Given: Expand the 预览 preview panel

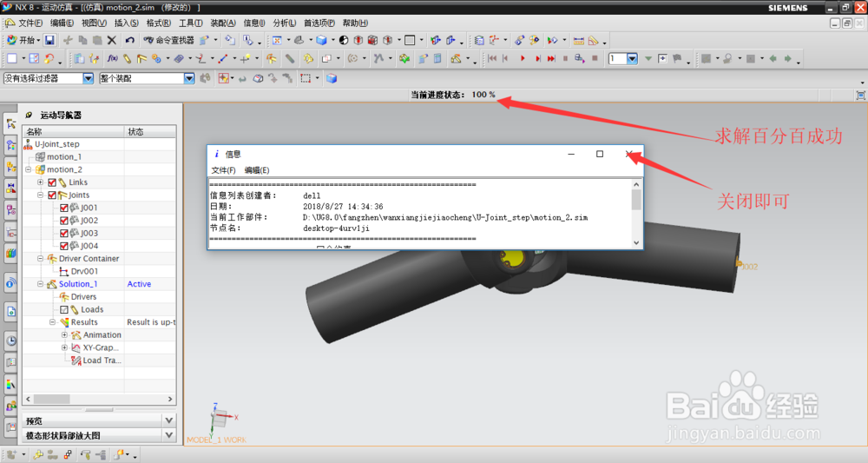Looking at the screenshot, I should 169,421.
